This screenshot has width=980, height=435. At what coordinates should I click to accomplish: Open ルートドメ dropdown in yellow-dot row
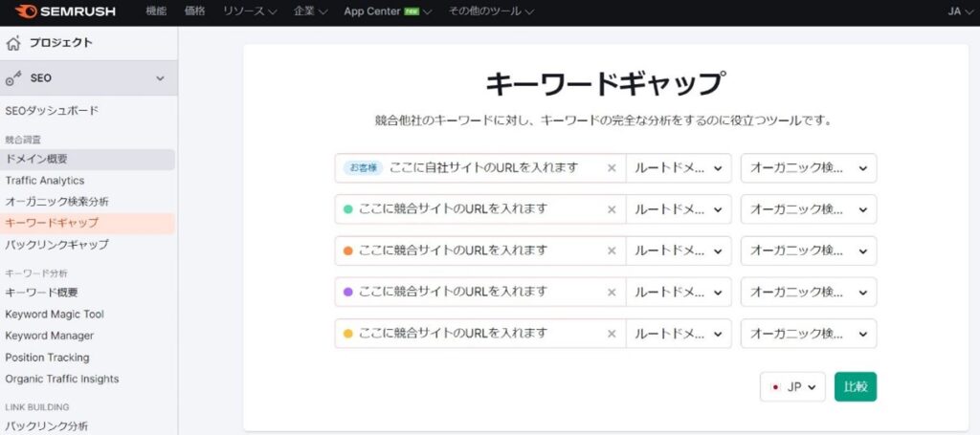679,334
